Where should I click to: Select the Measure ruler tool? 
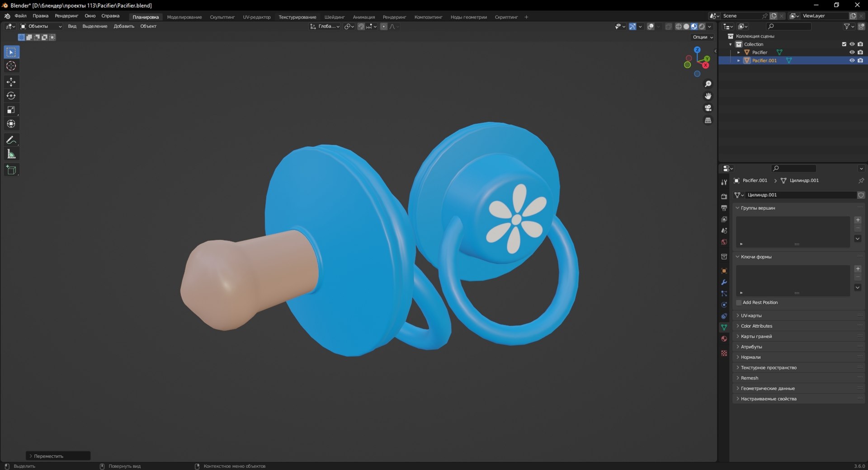coord(11,154)
